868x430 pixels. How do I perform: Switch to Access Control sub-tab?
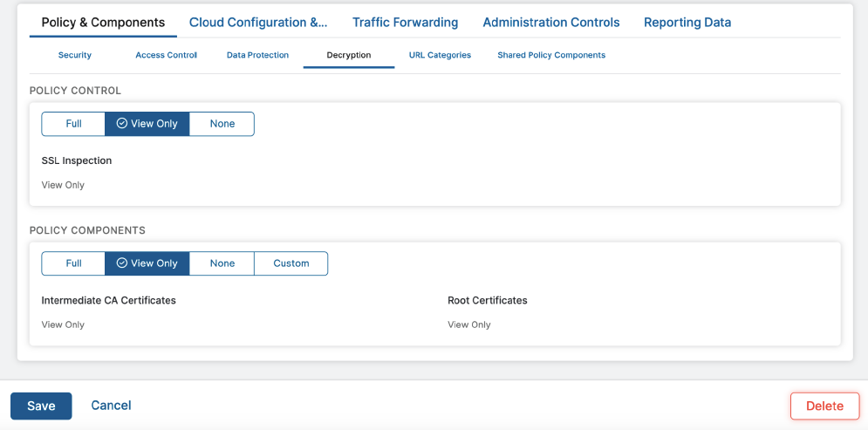click(166, 55)
